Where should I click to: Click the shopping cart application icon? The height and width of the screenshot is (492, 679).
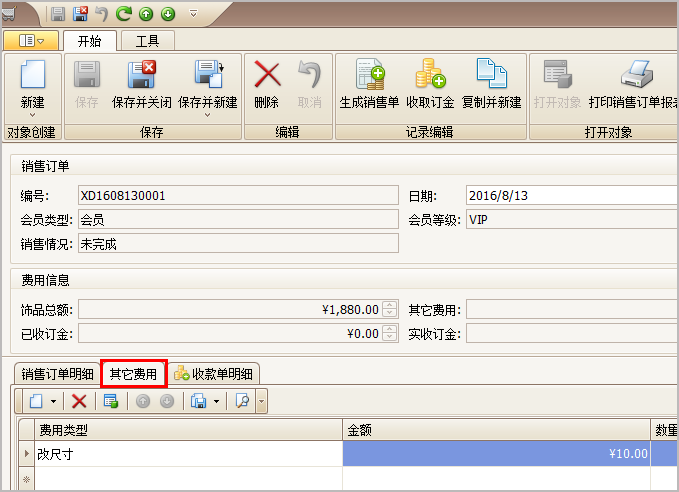[x=9, y=13]
